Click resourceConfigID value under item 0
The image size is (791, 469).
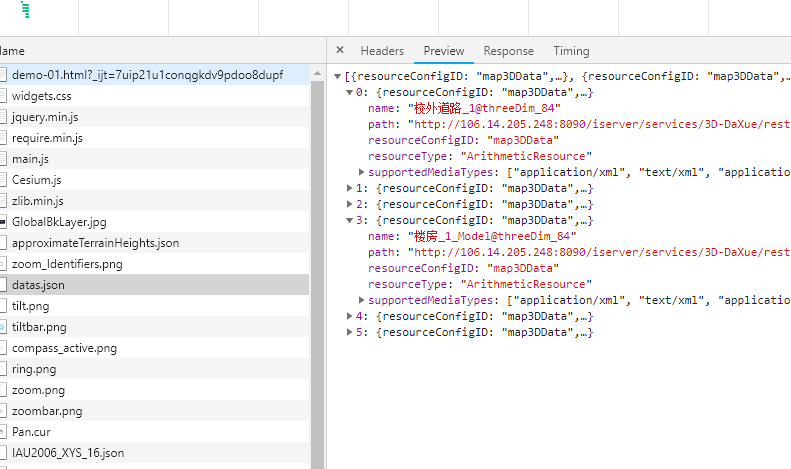tap(523, 140)
